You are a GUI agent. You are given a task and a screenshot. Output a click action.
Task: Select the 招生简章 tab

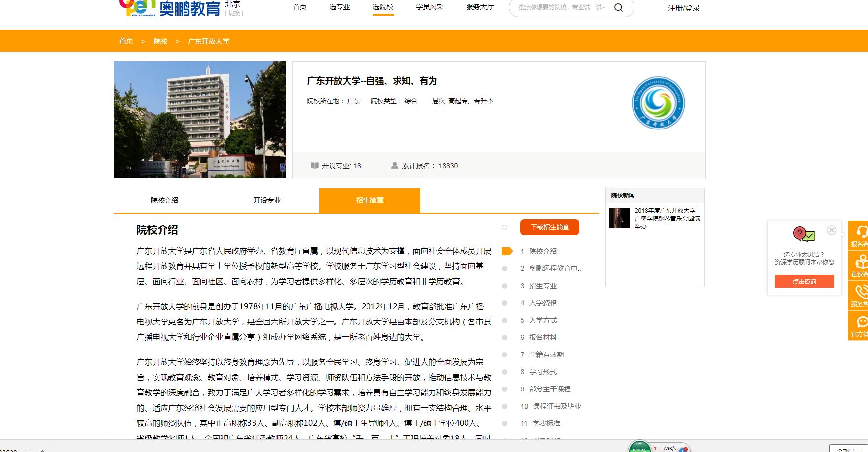369,200
